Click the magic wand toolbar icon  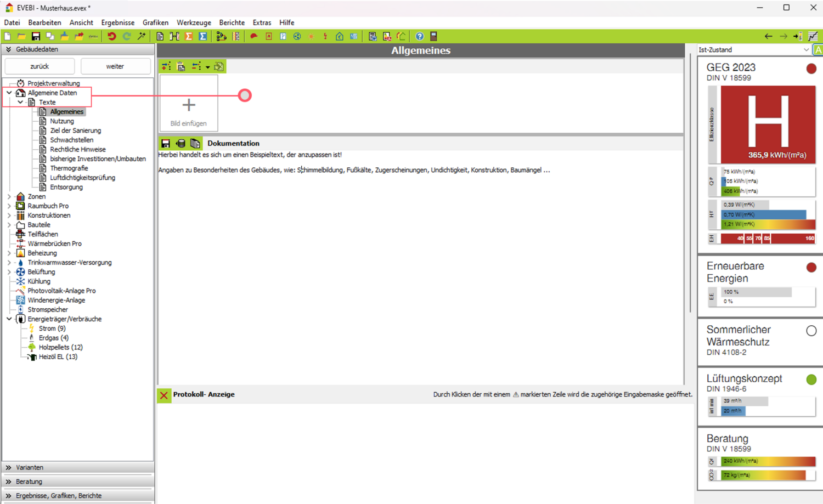click(x=142, y=36)
